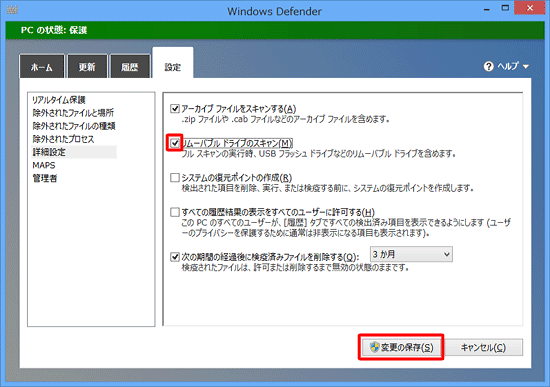Select リアルタイム保護 in the settings list

[59, 100]
